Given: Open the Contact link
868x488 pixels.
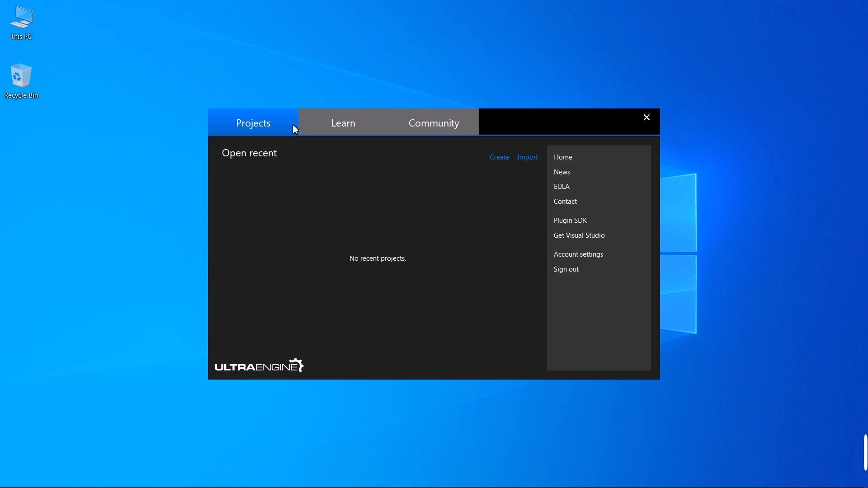Looking at the screenshot, I should pyautogui.click(x=565, y=202).
